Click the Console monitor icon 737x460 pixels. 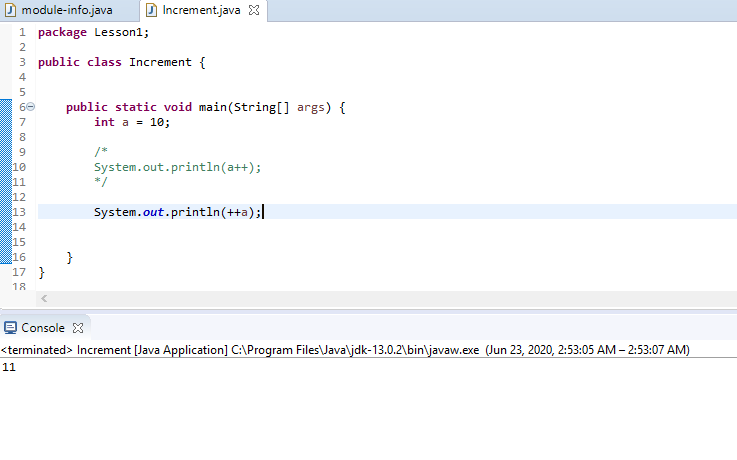[x=10, y=327]
